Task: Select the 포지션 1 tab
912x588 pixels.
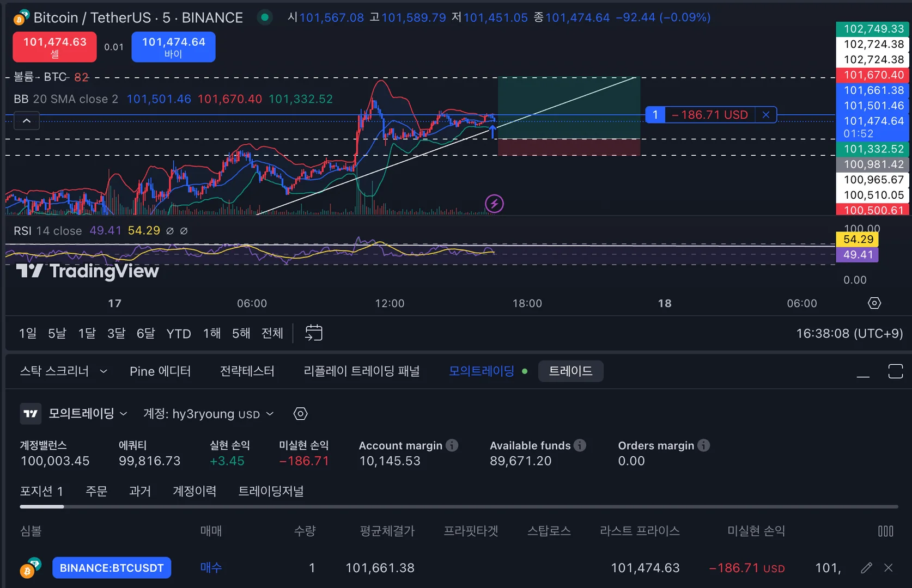Action: 41,491
